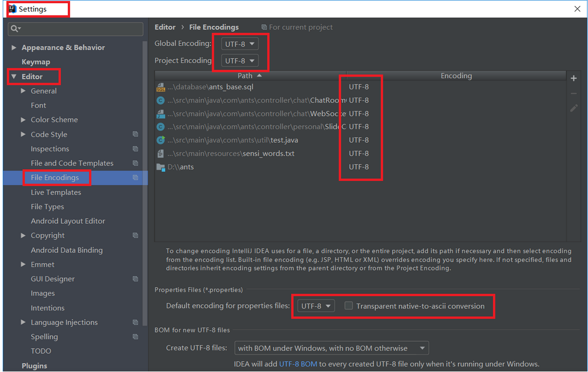Collapse the Editor tree section
The image size is (588, 372).
tap(14, 76)
